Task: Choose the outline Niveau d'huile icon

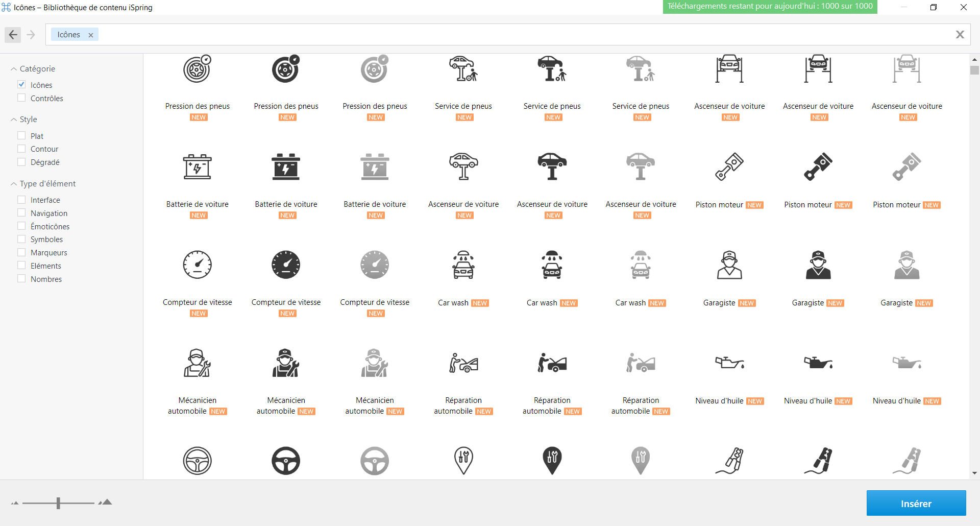Action: click(x=729, y=363)
